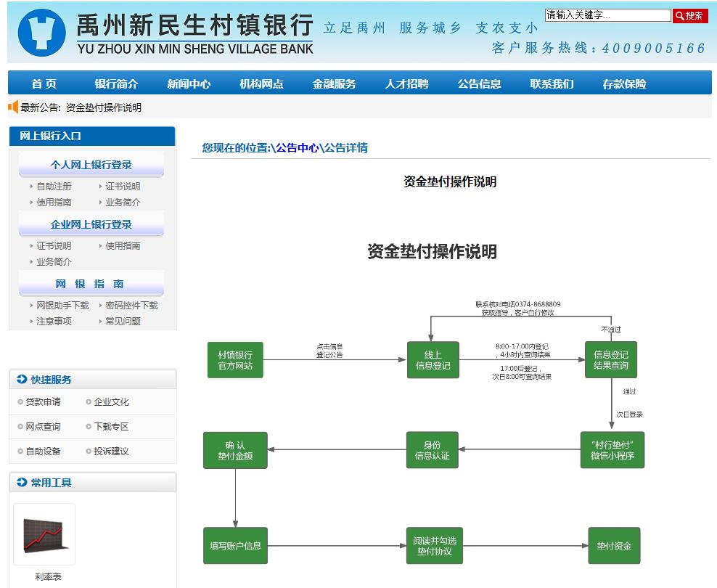This screenshot has height=588, width=717.
Task: Open 企业网上银行登录 link
Action: pyautogui.click(x=91, y=224)
